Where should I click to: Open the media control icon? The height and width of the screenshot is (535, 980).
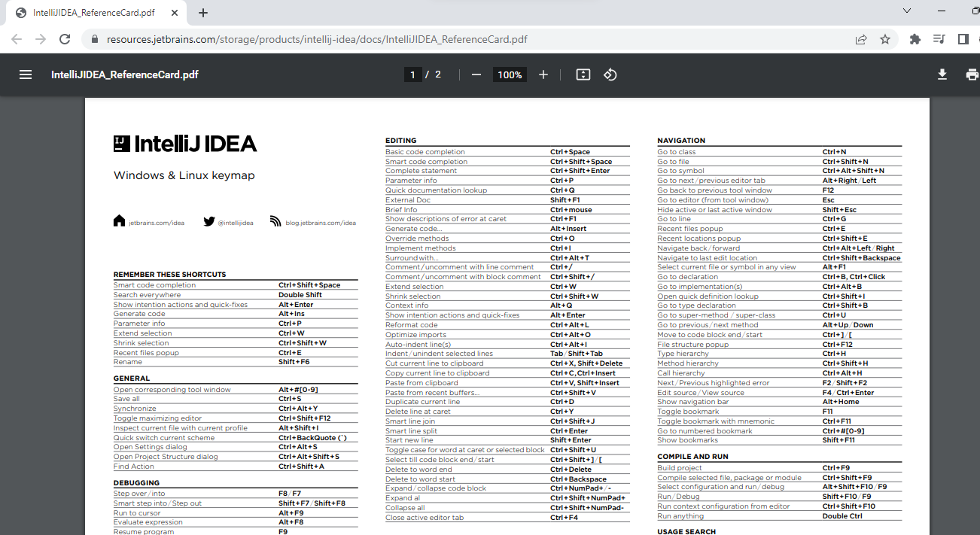pos(939,39)
